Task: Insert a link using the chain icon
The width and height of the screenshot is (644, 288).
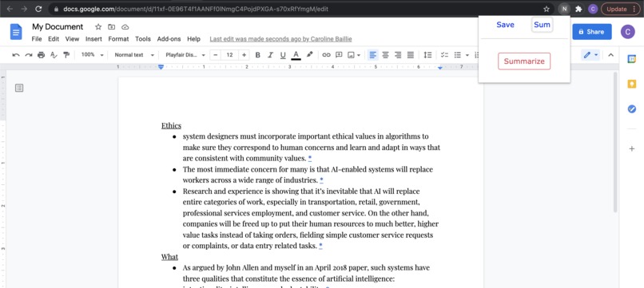Action: tap(326, 54)
